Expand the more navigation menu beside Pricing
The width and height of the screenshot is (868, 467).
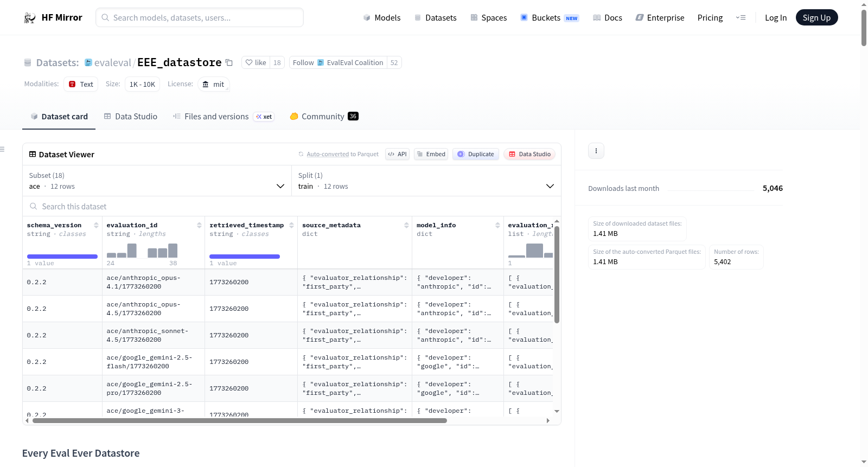coord(741,17)
